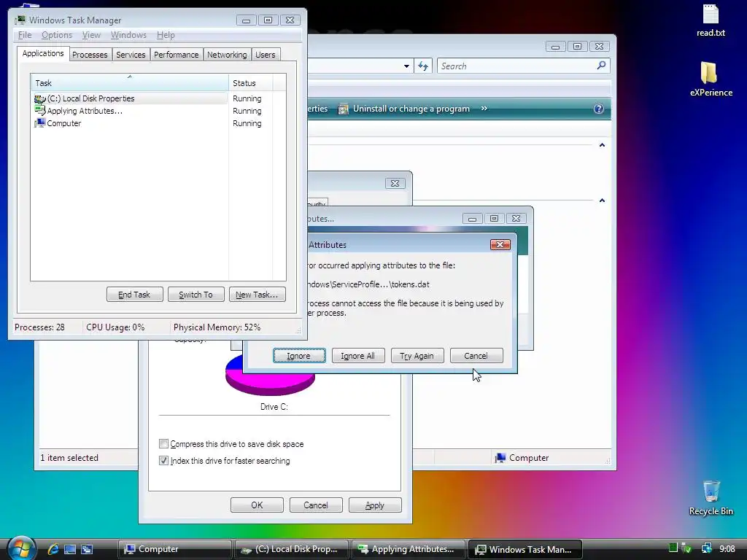The width and height of the screenshot is (747, 560).
Task: Open the Options menu in Task Manager
Action: [x=57, y=35]
